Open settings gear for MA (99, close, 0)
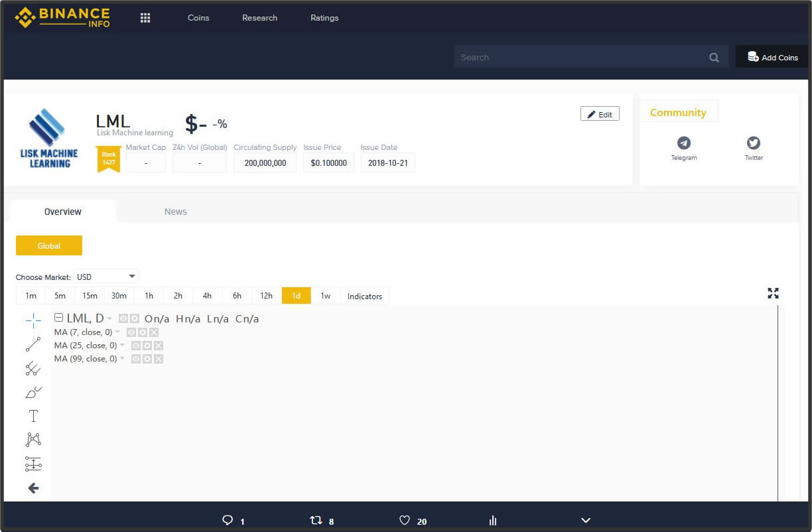The width and height of the screenshot is (812, 532). pos(147,359)
